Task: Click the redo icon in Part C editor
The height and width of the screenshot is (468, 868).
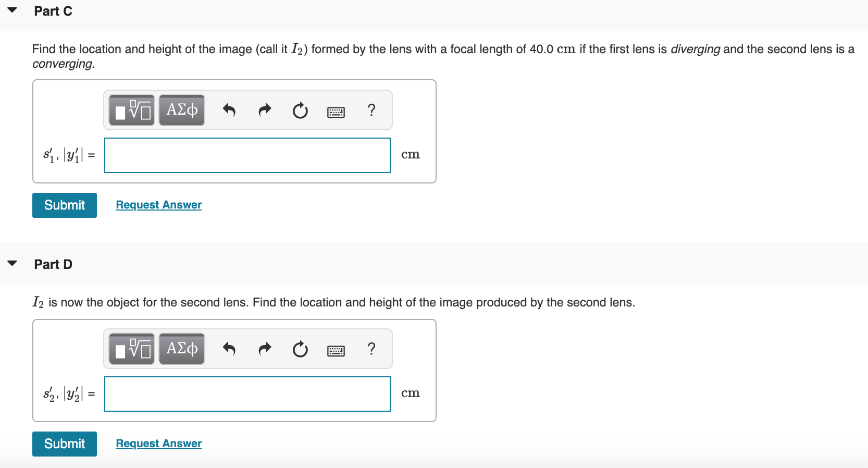Action: pyautogui.click(x=265, y=110)
